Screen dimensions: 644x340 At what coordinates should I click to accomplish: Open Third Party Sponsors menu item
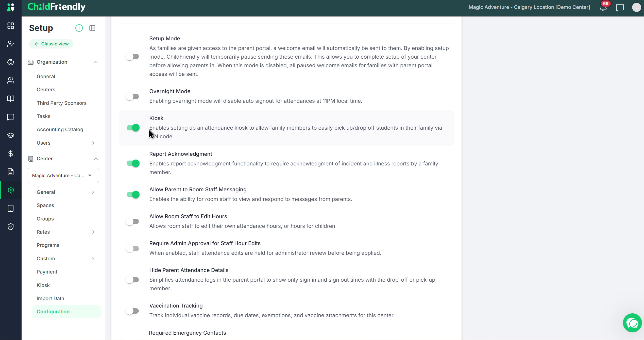pos(62,103)
